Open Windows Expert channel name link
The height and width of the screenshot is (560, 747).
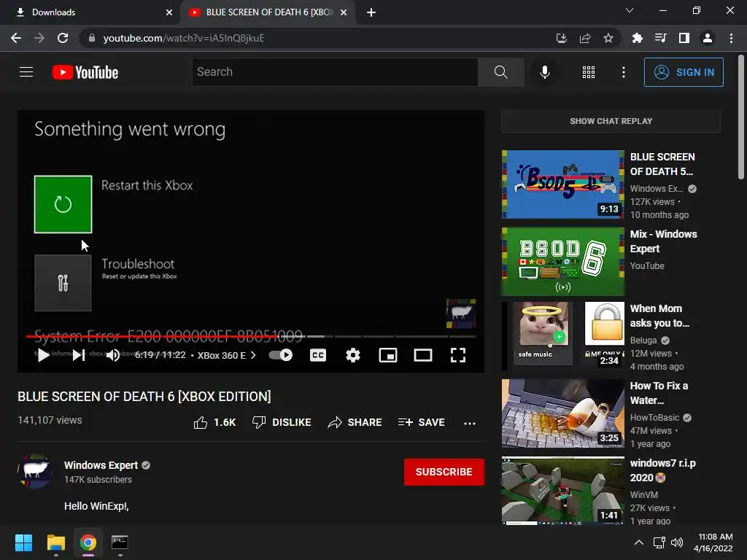(101, 465)
